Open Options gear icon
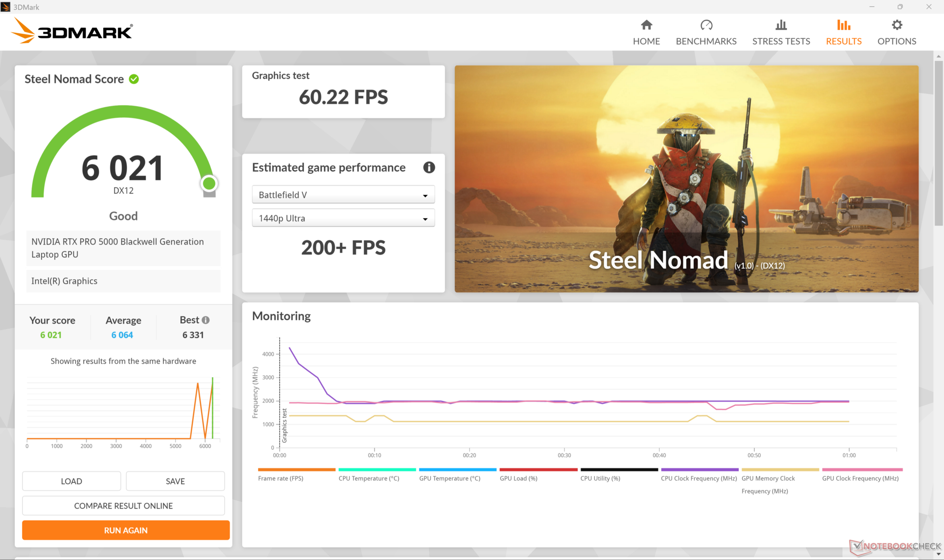The height and width of the screenshot is (560, 944). pyautogui.click(x=896, y=25)
